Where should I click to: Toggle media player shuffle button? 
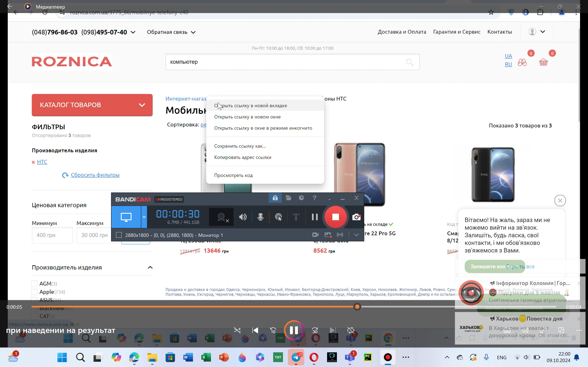237,330
